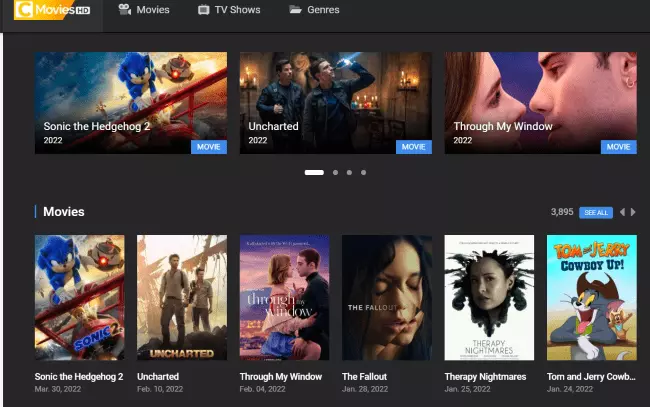Image resolution: width=650 pixels, height=407 pixels.
Task: Click the Jan. 28, 2022 release date
Action: coord(365,389)
